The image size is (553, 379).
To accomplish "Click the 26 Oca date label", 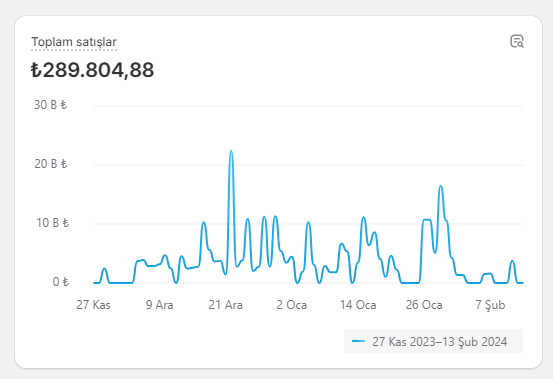I will pyautogui.click(x=424, y=305).
